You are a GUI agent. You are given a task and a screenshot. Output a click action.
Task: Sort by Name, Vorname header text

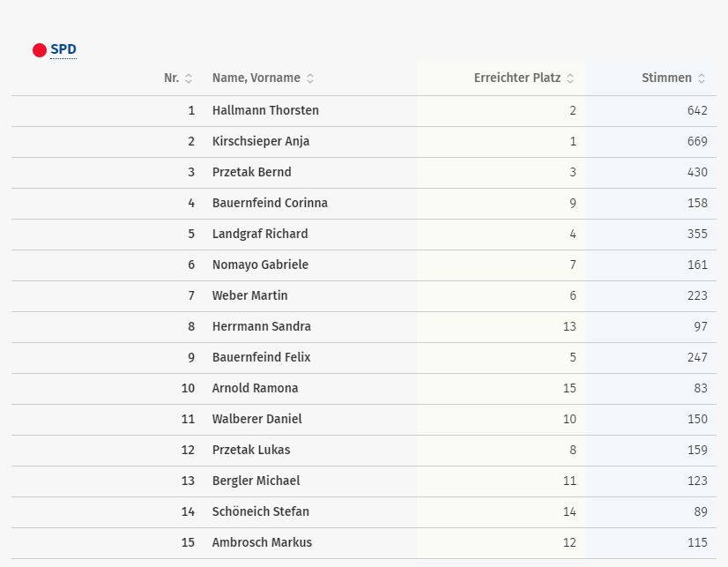tap(256, 78)
